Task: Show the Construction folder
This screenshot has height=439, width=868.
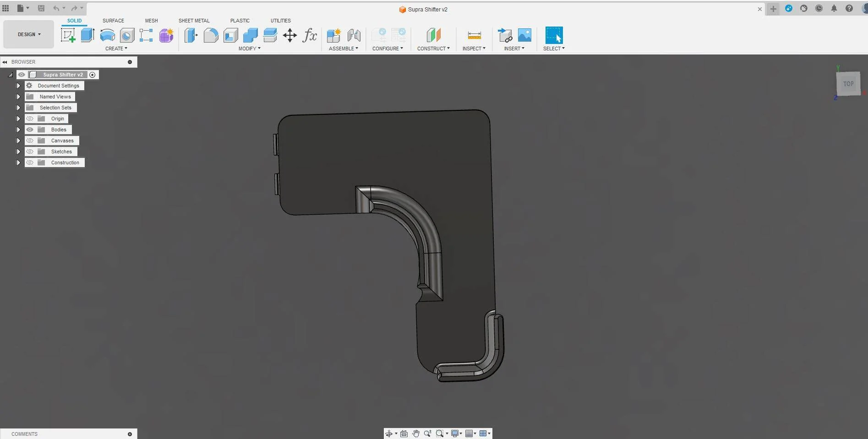Action: point(30,163)
